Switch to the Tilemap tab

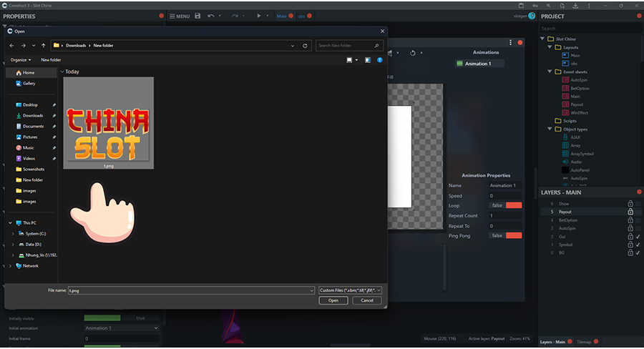[583, 342]
